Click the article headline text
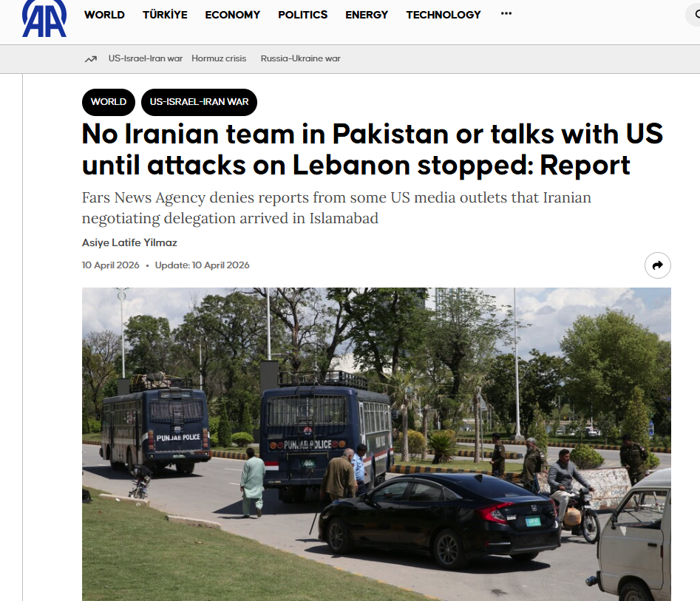This screenshot has width=700, height=601. point(373,149)
